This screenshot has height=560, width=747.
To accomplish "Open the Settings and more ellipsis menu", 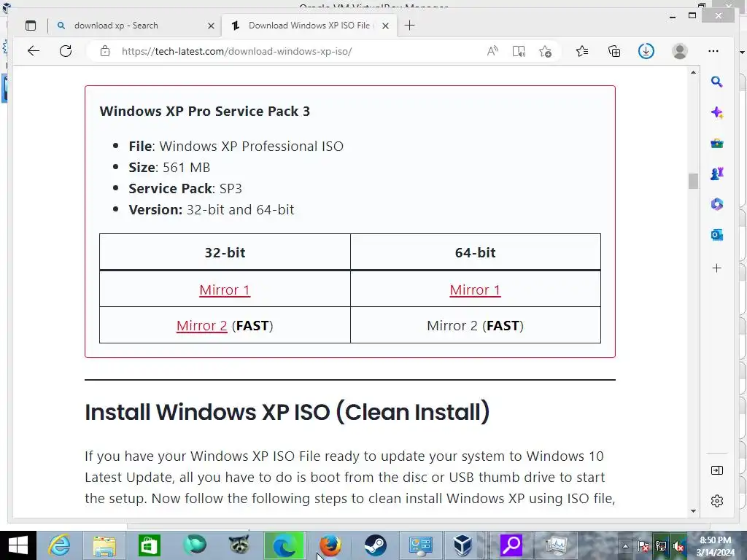I will click(713, 51).
